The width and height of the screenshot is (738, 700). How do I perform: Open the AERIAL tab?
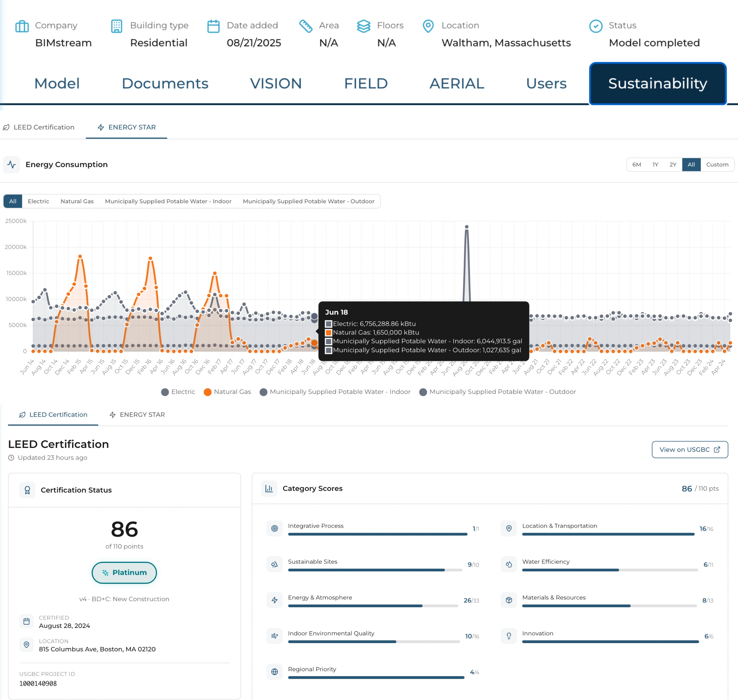point(457,84)
